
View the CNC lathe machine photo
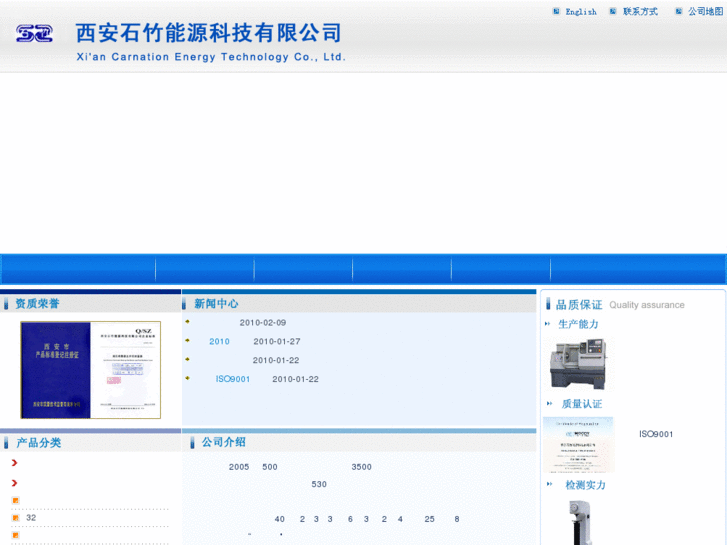point(578,363)
